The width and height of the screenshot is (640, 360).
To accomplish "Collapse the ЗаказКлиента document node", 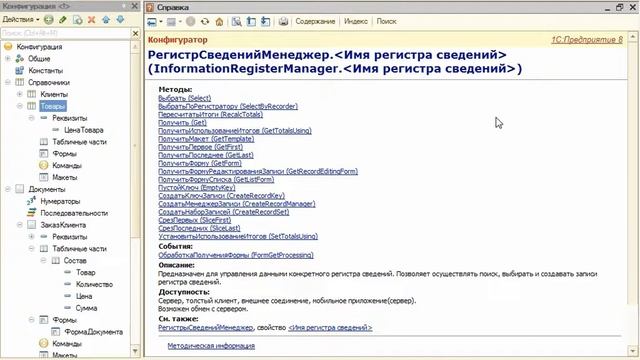I will [x=20, y=225].
